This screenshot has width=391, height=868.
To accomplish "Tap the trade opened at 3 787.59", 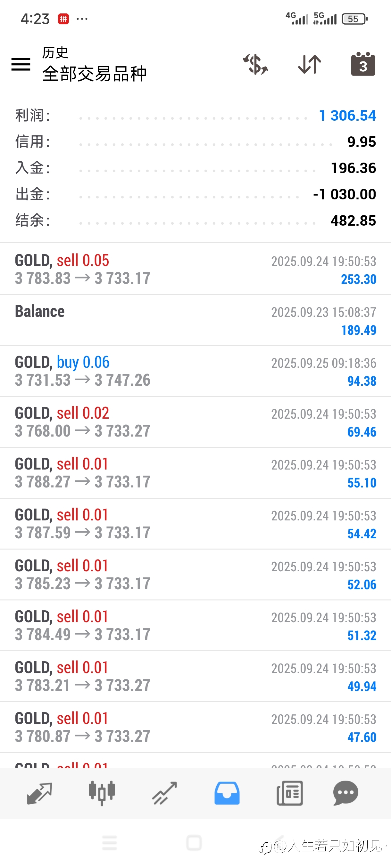I will (x=195, y=524).
